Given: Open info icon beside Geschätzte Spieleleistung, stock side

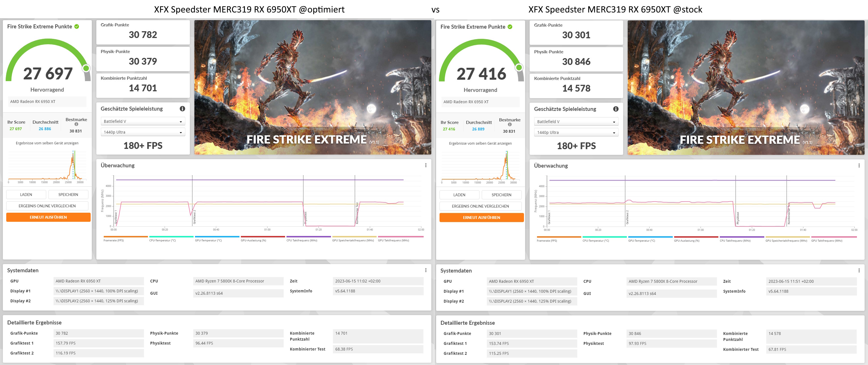Looking at the screenshot, I should (x=616, y=109).
